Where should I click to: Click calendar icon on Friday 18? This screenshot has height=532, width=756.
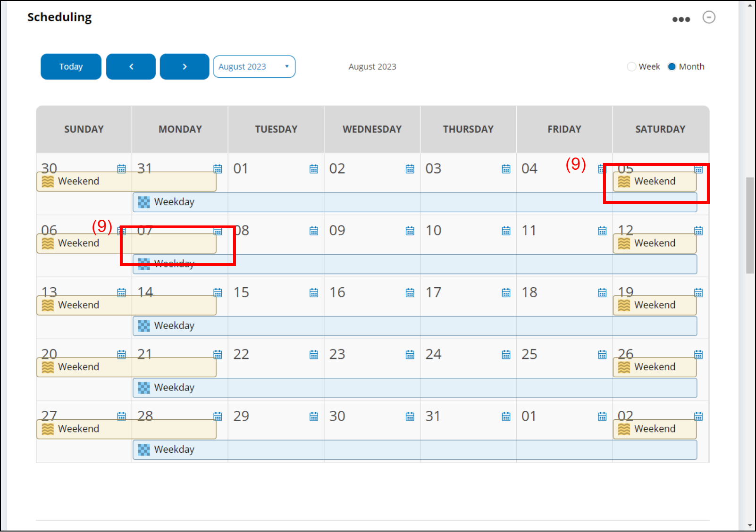pyautogui.click(x=602, y=293)
